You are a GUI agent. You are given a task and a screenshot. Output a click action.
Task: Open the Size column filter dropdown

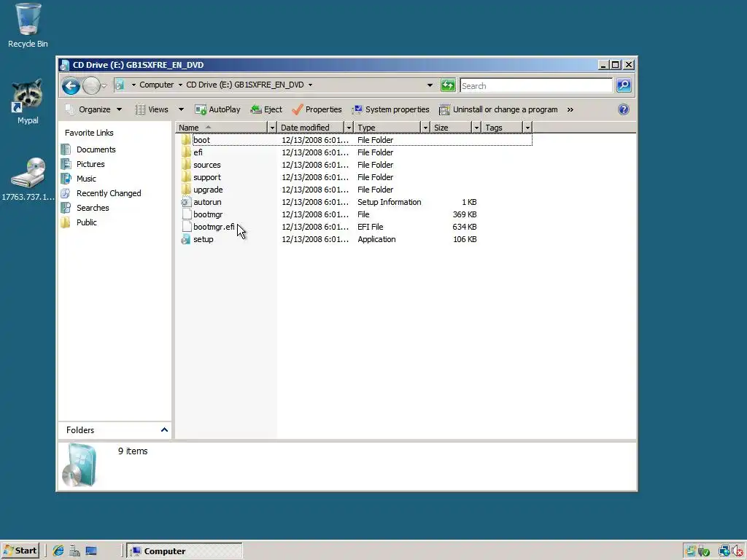(476, 128)
